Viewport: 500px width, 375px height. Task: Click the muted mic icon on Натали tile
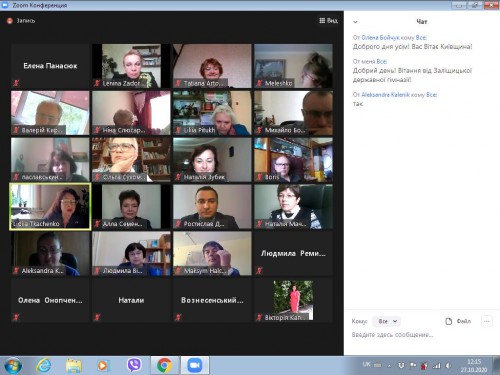pos(97,317)
